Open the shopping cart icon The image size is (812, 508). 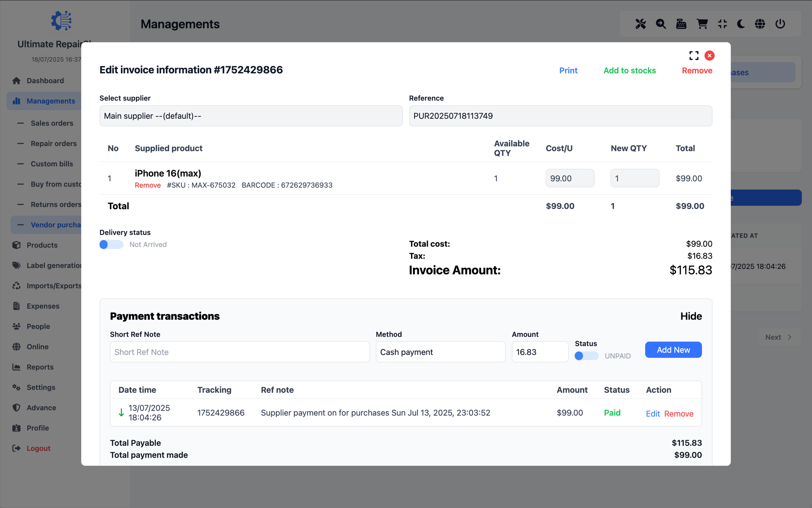pyautogui.click(x=702, y=24)
